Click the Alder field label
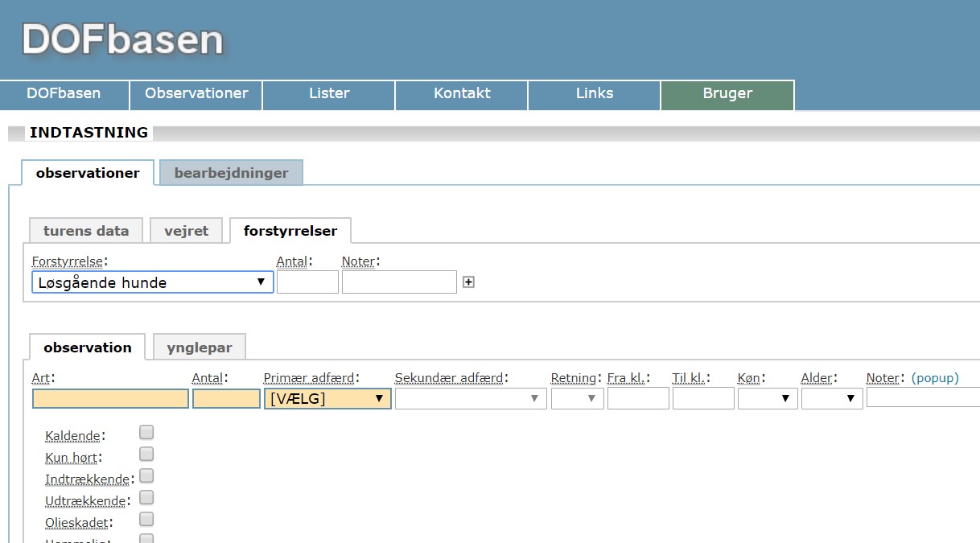The image size is (980, 543). tap(817, 378)
